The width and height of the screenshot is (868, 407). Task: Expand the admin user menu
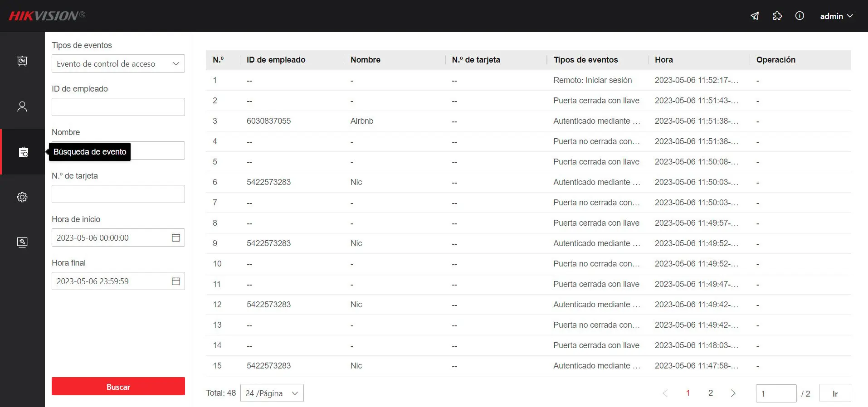click(836, 16)
